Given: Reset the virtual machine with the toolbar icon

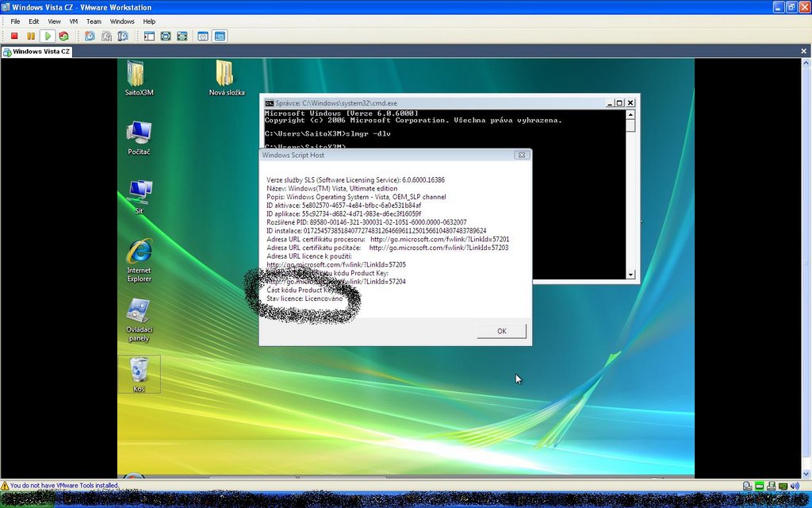Looking at the screenshot, I should point(63,36).
